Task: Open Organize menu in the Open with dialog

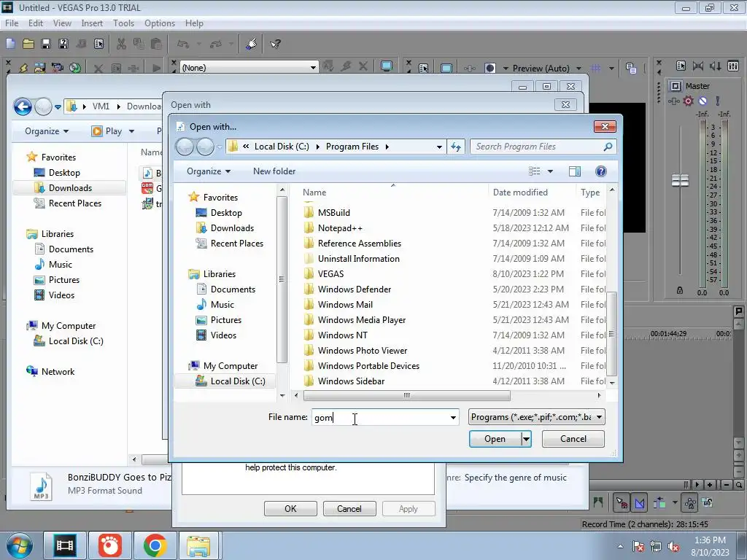Action: click(x=208, y=171)
